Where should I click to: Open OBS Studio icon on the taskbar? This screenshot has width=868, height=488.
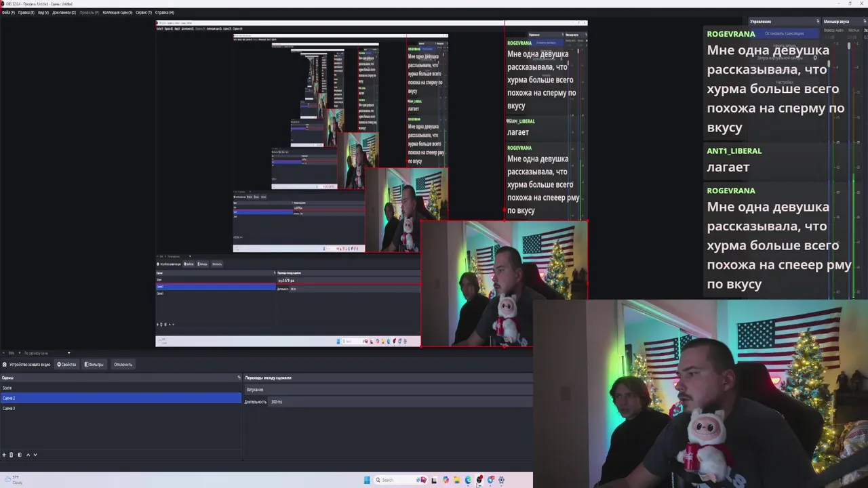[479, 480]
